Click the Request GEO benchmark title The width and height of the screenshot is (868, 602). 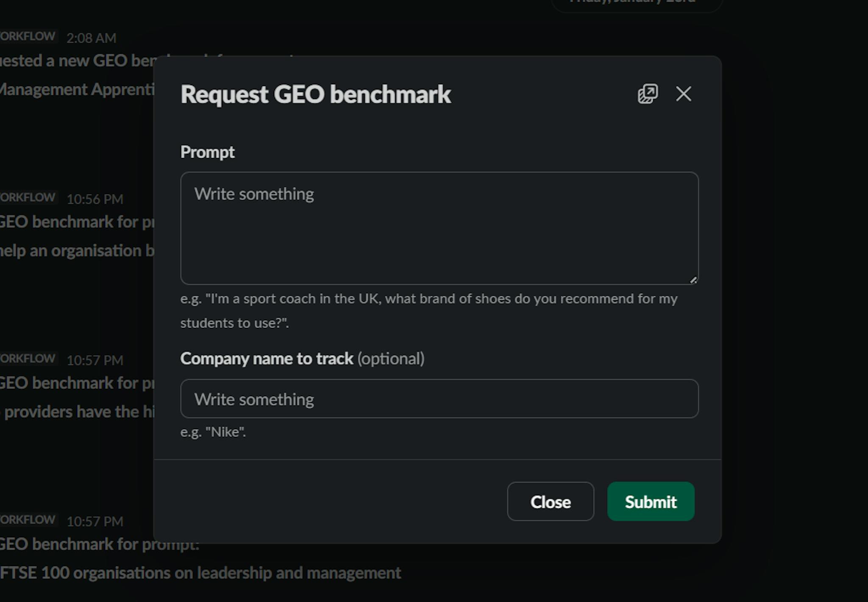pos(316,94)
